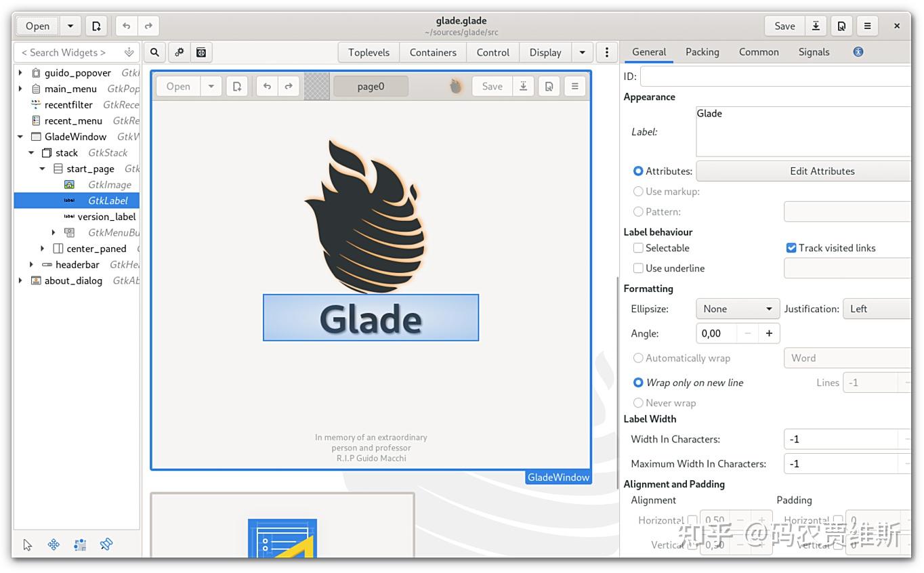
Task: Choose the pointer selection mode at bottom
Action: (x=28, y=545)
